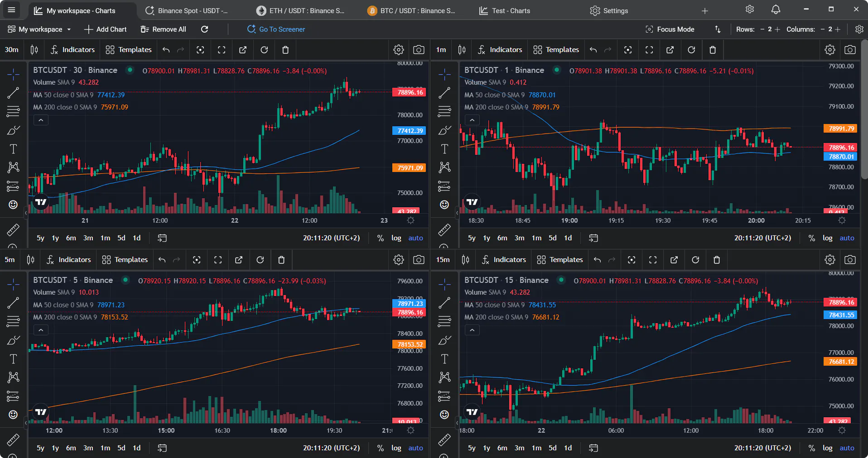The height and width of the screenshot is (458, 868).
Task: Open Templates in 1m chart
Action: pos(556,50)
